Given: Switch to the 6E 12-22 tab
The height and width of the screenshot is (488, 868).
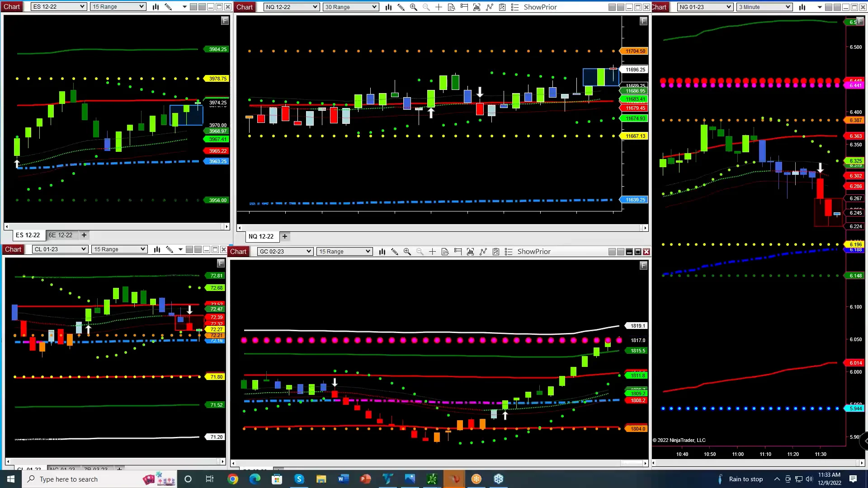Looking at the screenshot, I should (x=61, y=235).
